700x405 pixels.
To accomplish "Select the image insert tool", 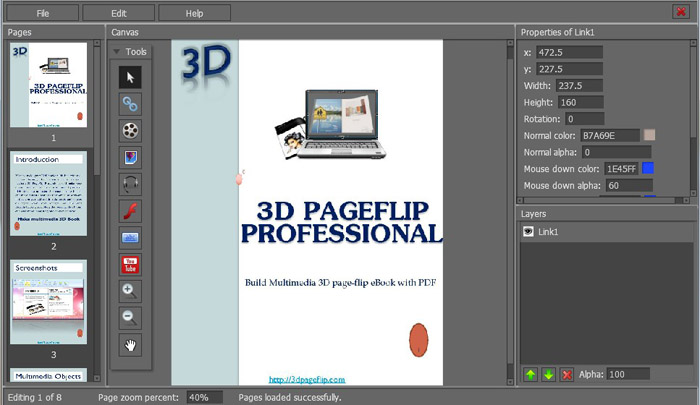I will [x=130, y=158].
